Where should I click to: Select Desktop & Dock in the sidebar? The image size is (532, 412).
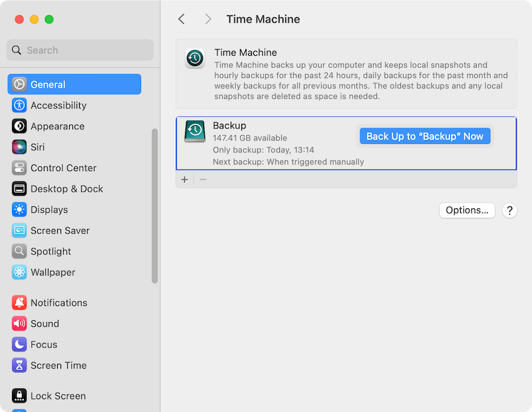point(66,188)
